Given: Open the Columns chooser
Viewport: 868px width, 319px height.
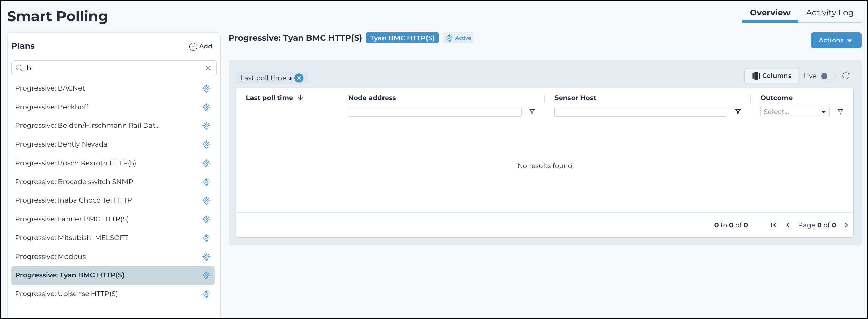Looking at the screenshot, I should (771, 76).
